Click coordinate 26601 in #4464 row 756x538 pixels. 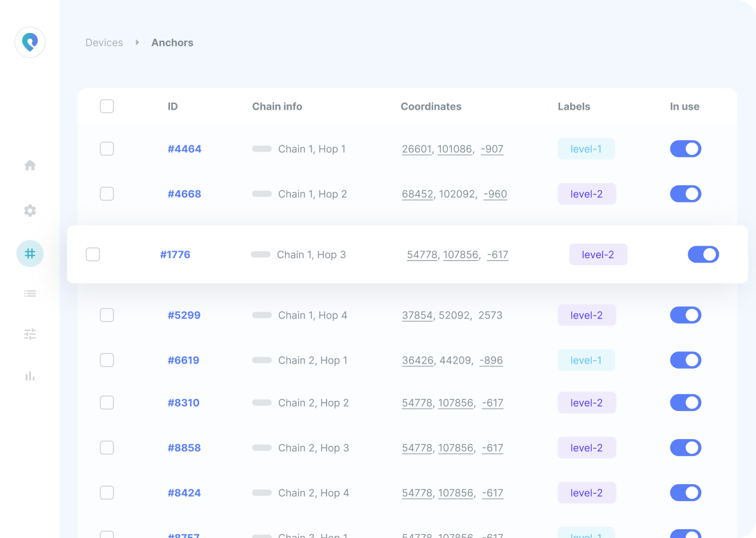pyautogui.click(x=417, y=148)
